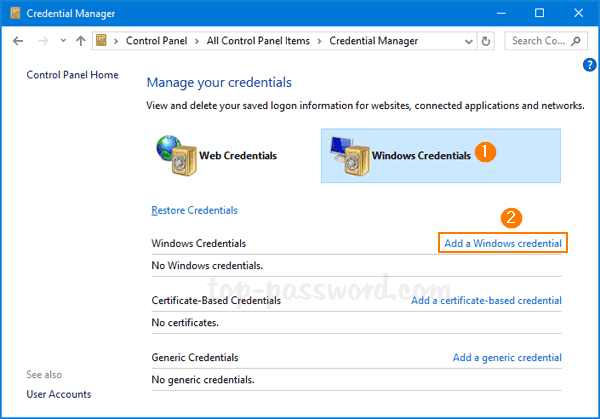Click Add a Windows credential

[x=503, y=243]
